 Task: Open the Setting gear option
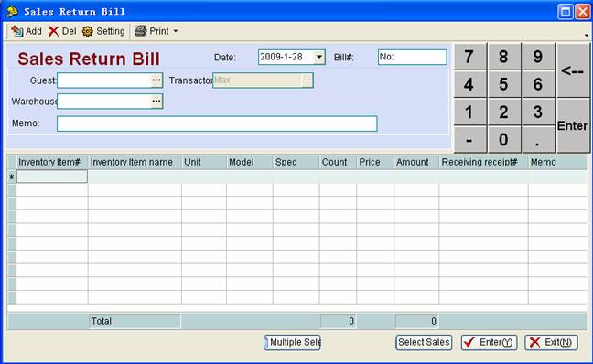103,31
